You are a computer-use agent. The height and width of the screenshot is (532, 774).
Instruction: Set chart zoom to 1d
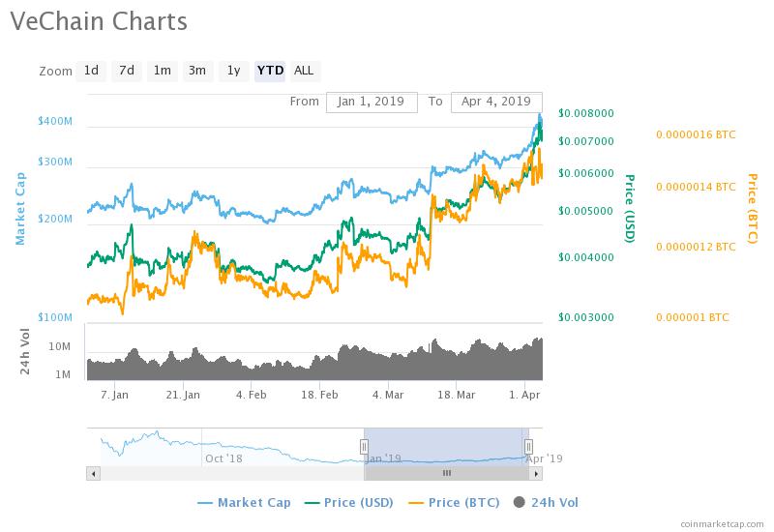point(91,71)
